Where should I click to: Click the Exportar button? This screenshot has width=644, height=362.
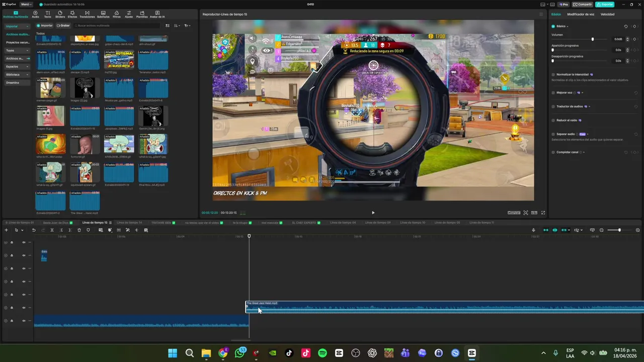pyautogui.click(x=605, y=4)
